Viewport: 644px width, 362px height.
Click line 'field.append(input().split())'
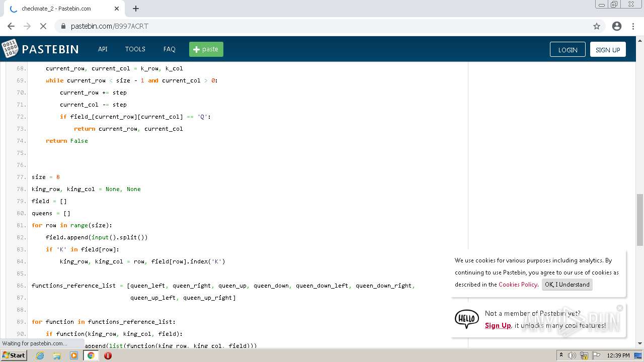coord(97,237)
